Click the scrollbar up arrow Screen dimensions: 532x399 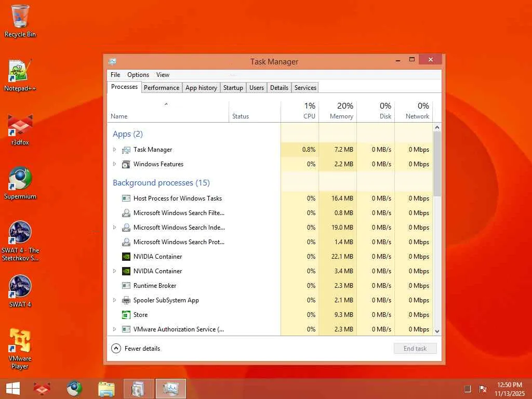coord(437,127)
